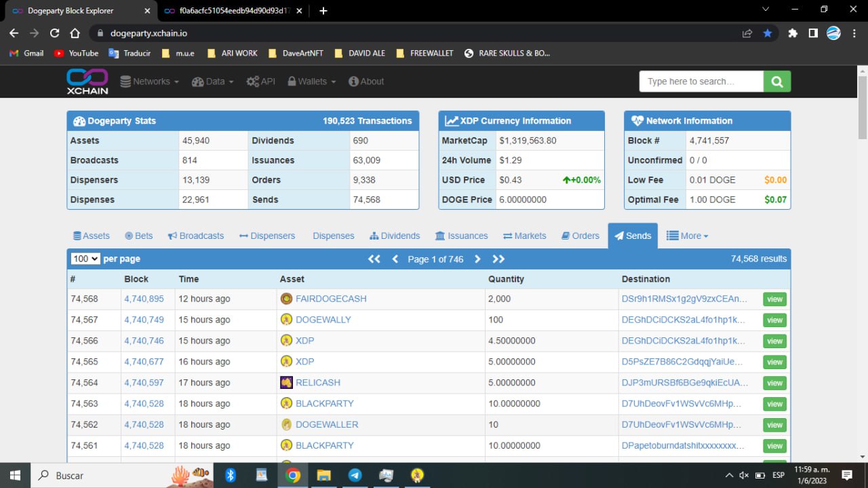Switch to the Markets tab

point(524,236)
